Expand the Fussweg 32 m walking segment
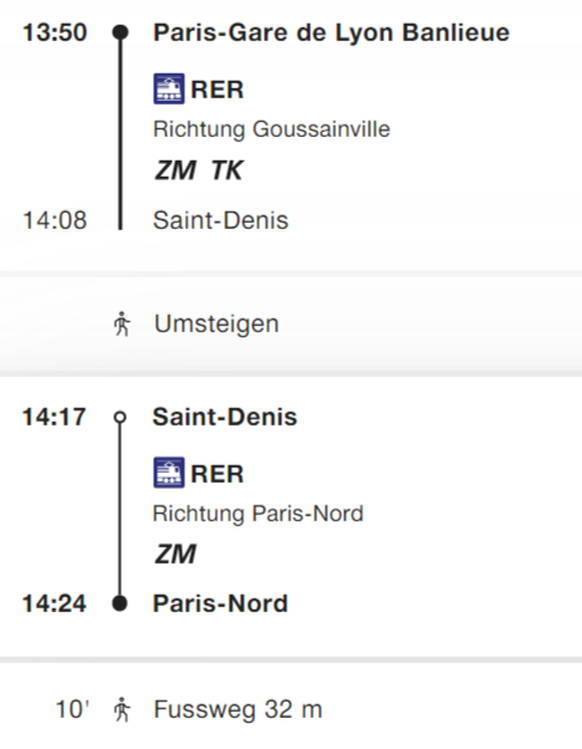This screenshot has height=749, width=582. point(291,709)
